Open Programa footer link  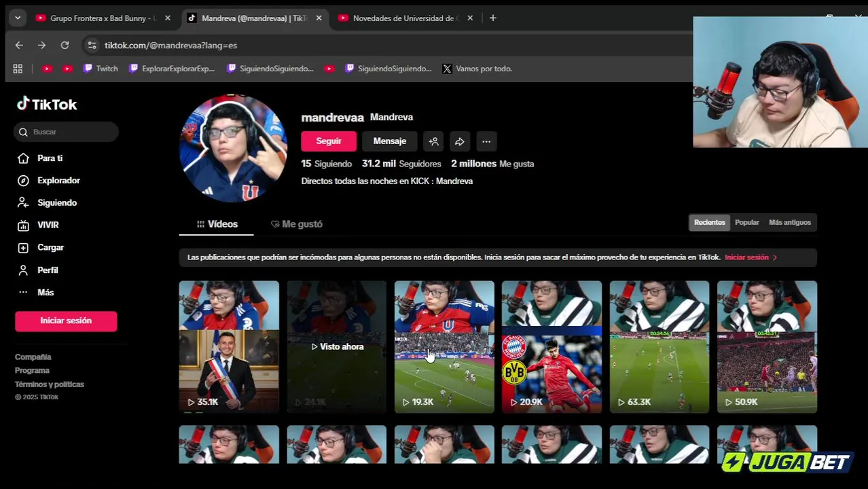(x=32, y=370)
